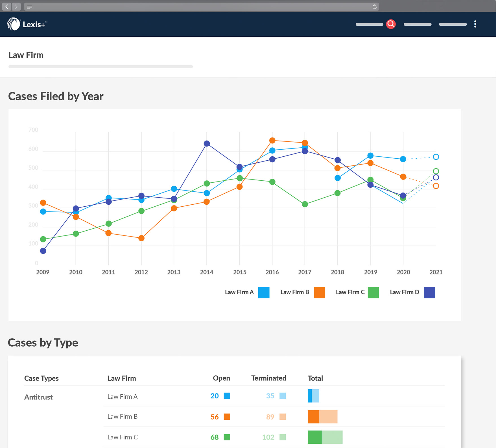The height and width of the screenshot is (448, 496).
Task: Navigate back with the browser back arrow
Action: [x=6, y=6]
